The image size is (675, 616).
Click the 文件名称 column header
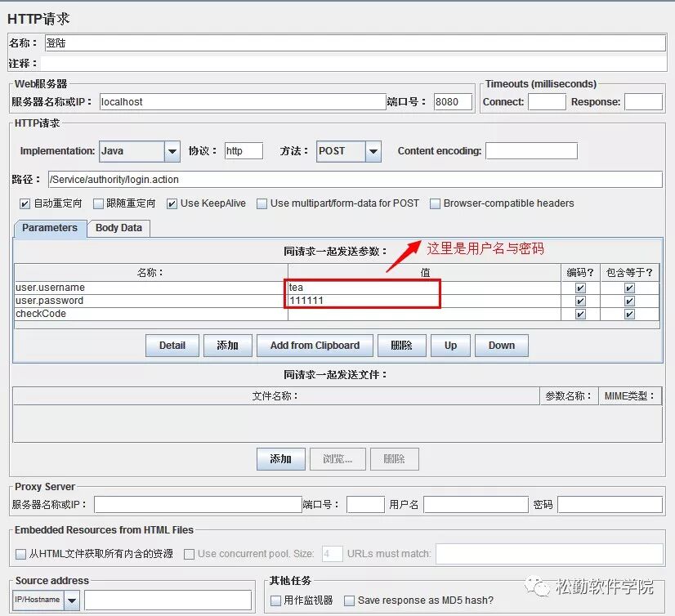(x=276, y=396)
